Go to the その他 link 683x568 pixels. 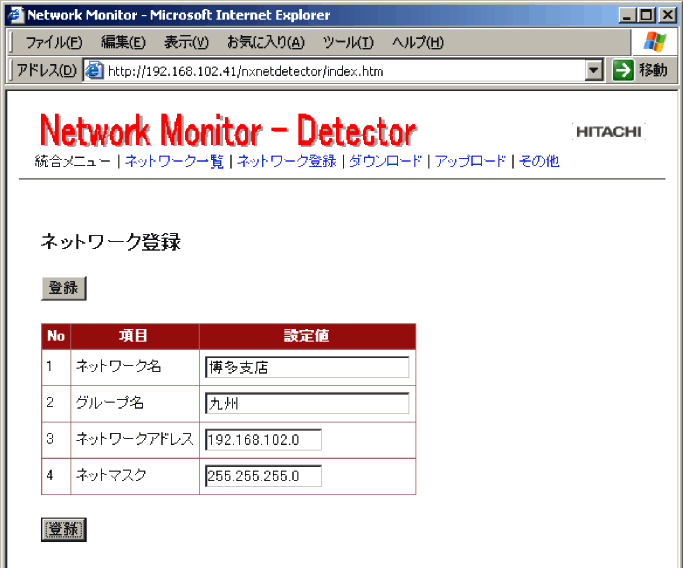(x=539, y=161)
